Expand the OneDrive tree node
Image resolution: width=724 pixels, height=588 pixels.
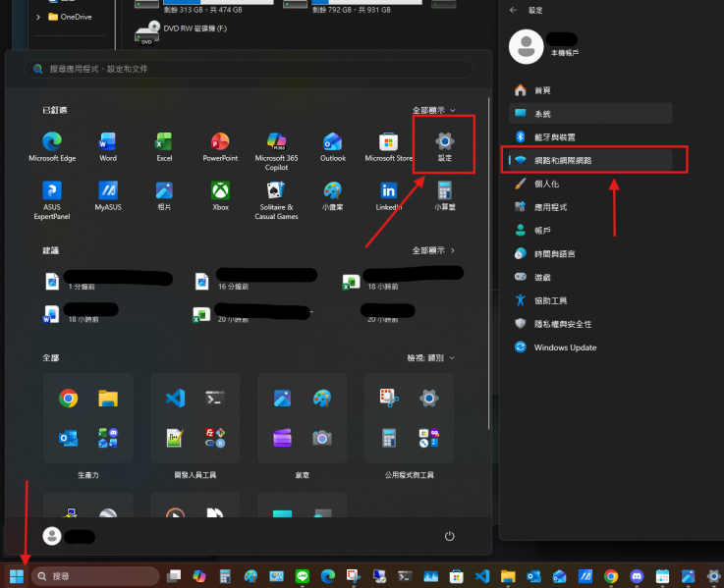pos(38,17)
